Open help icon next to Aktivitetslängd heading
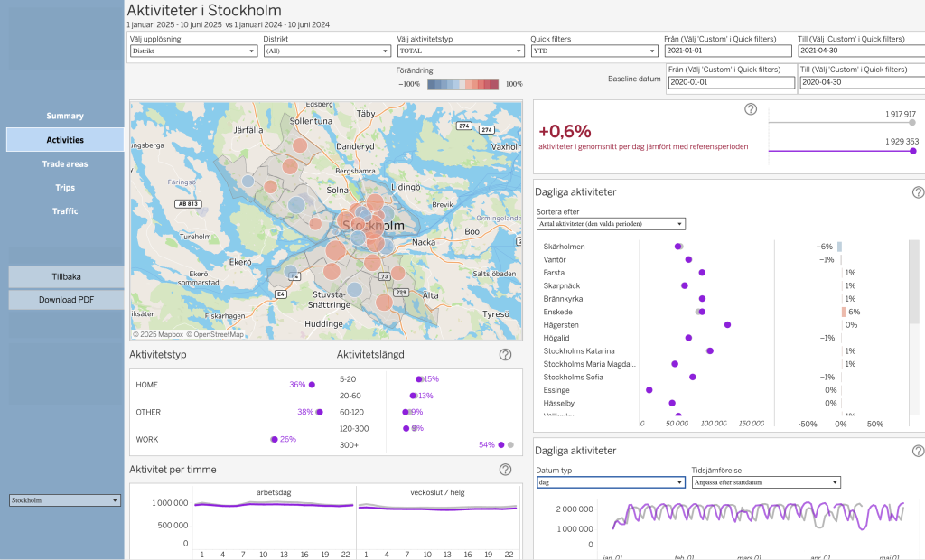Viewport: 925px width, 560px height. [505, 355]
